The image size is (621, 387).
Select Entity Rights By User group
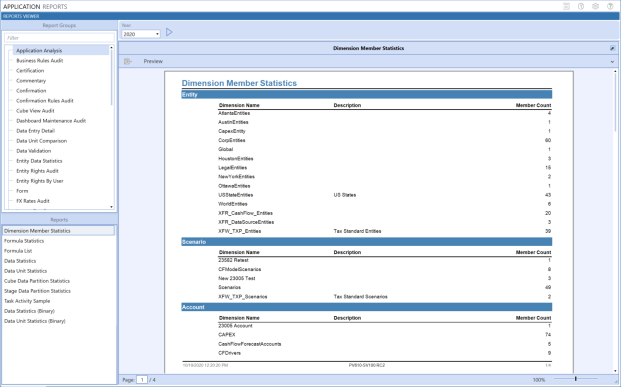pos(40,181)
